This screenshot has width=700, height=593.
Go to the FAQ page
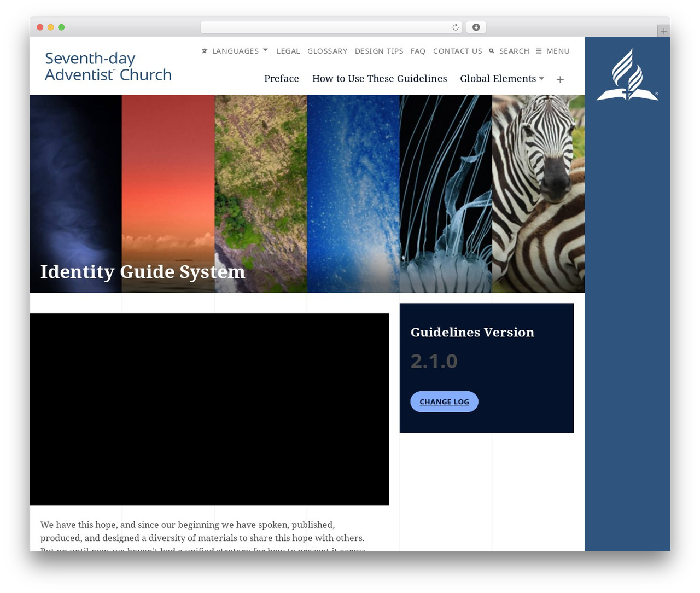418,51
